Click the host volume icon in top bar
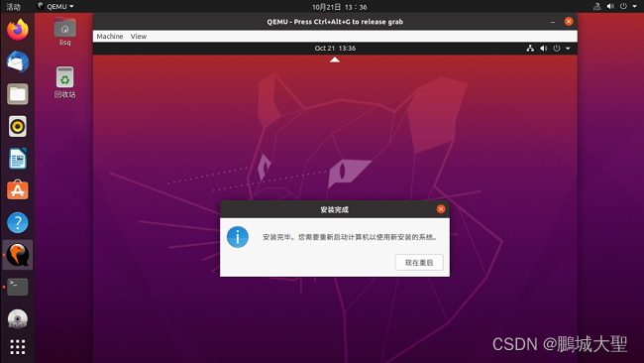The width and height of the screenshot is (644, 363). (610, 6)
